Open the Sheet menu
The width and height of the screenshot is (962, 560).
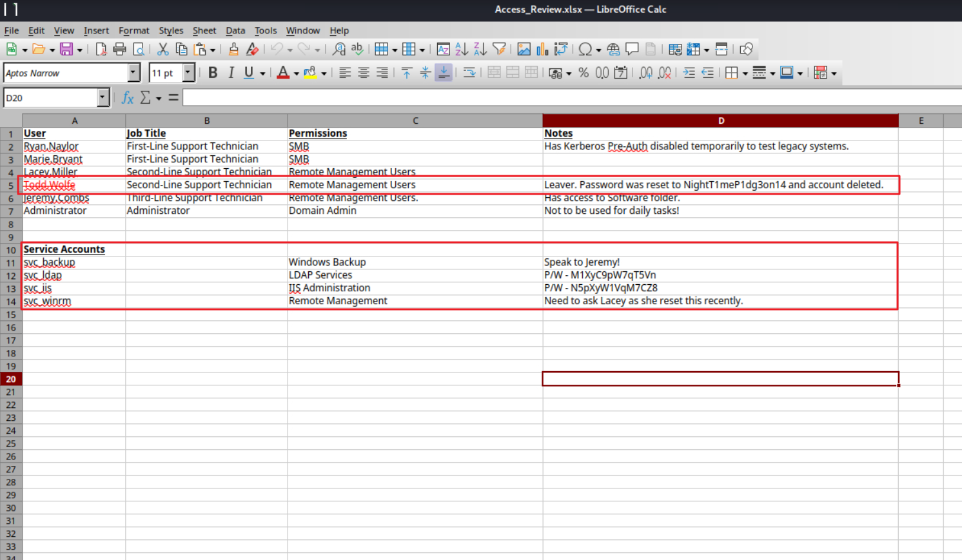(x=204, y=30)
